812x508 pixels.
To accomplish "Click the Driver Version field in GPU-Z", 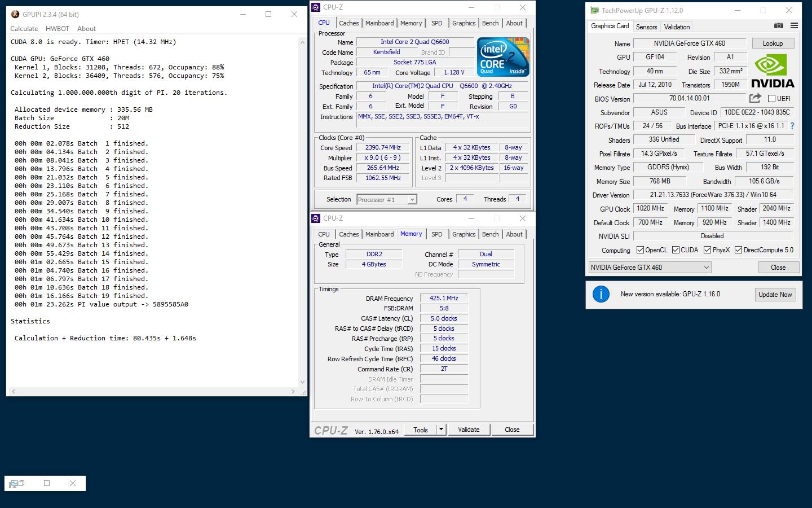I will click(x=713, y=195).
